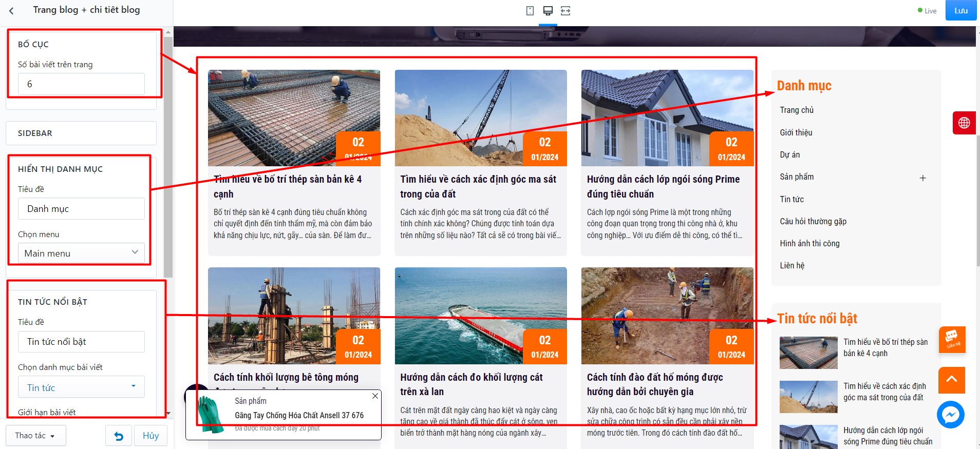This screenshot has width=980, height=449.
Task: Click the undo arrow button
Action: tap(119, 436)
